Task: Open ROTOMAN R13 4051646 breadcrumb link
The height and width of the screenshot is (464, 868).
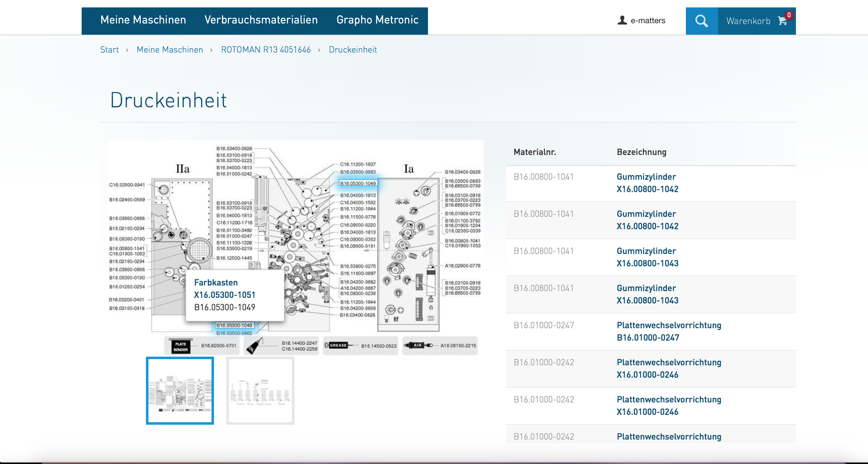Action: pos(266,50)
